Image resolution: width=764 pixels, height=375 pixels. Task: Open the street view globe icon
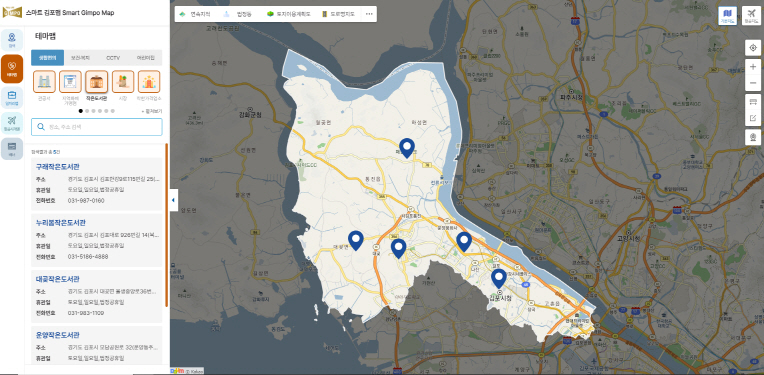[x=753, y=137]
